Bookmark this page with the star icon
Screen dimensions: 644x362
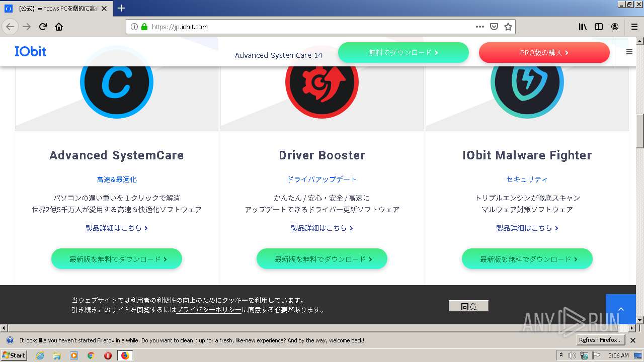[508, 27]
